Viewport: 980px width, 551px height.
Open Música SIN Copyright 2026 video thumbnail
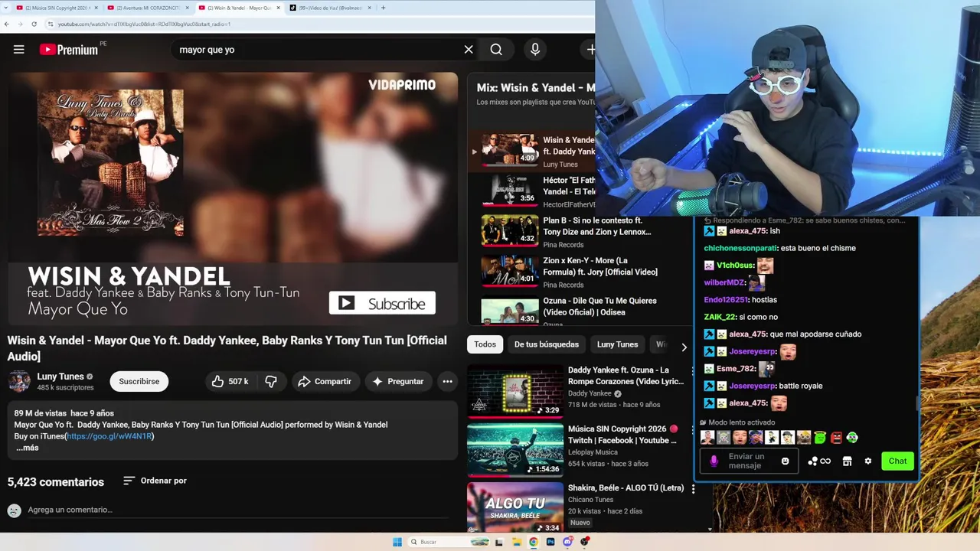[x=515, y=449]
